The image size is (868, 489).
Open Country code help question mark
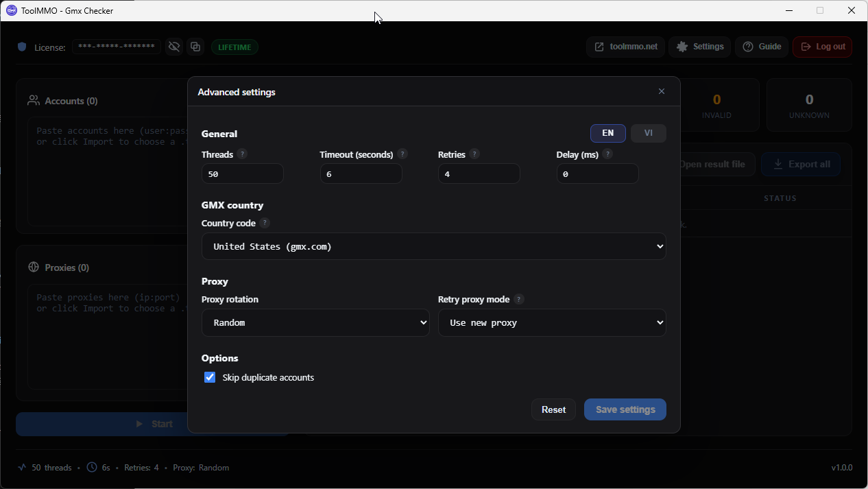click(265, 223)
